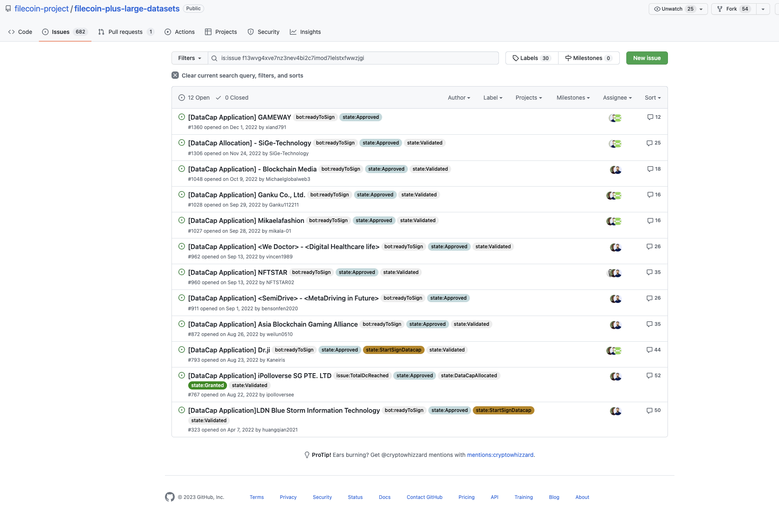Click the green open-issue icon for NFTSTAR
Screen dimensions: 779x532
(x=181, y=272)
